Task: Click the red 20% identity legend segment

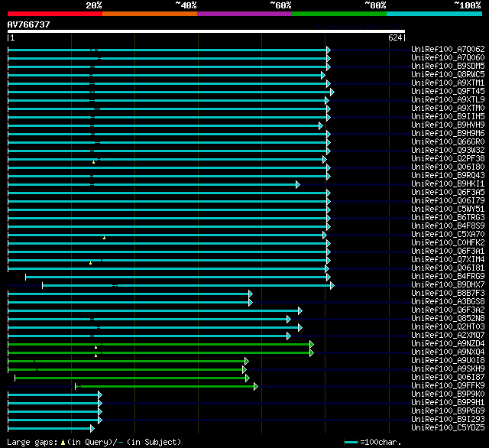Action: (x=55, y=14)
